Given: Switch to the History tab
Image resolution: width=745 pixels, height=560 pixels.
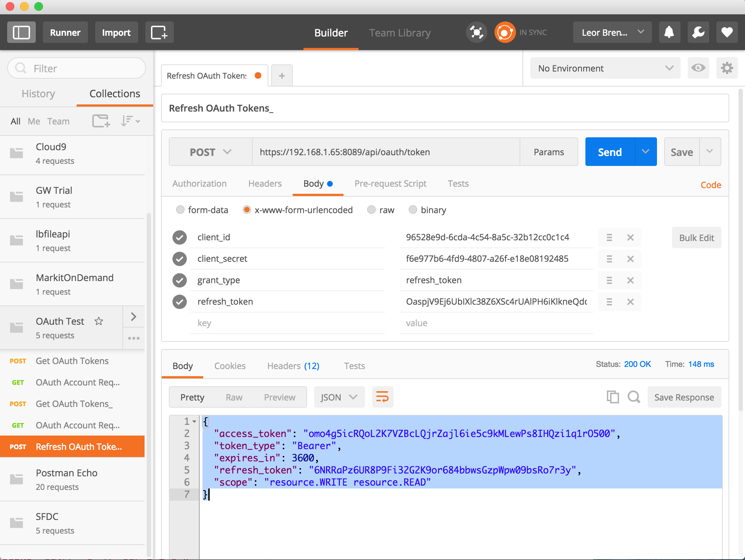Looking at the screenshot, I should (38, 94).
